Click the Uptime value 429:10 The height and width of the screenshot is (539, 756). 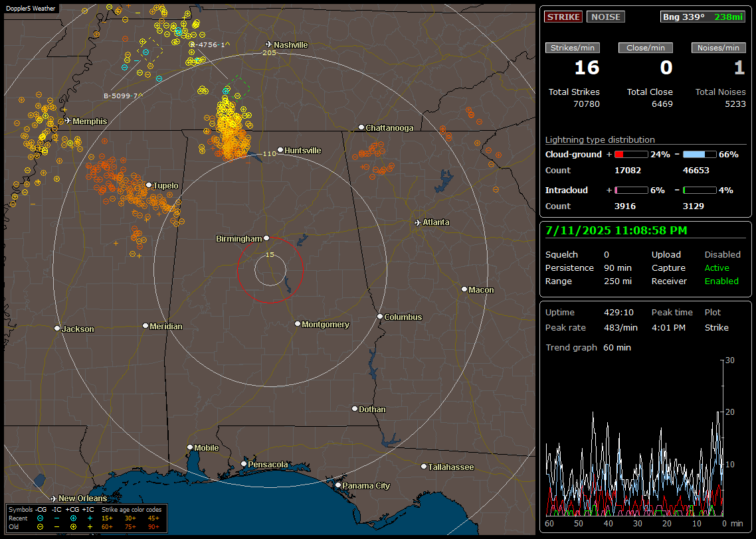coord(618,313)
